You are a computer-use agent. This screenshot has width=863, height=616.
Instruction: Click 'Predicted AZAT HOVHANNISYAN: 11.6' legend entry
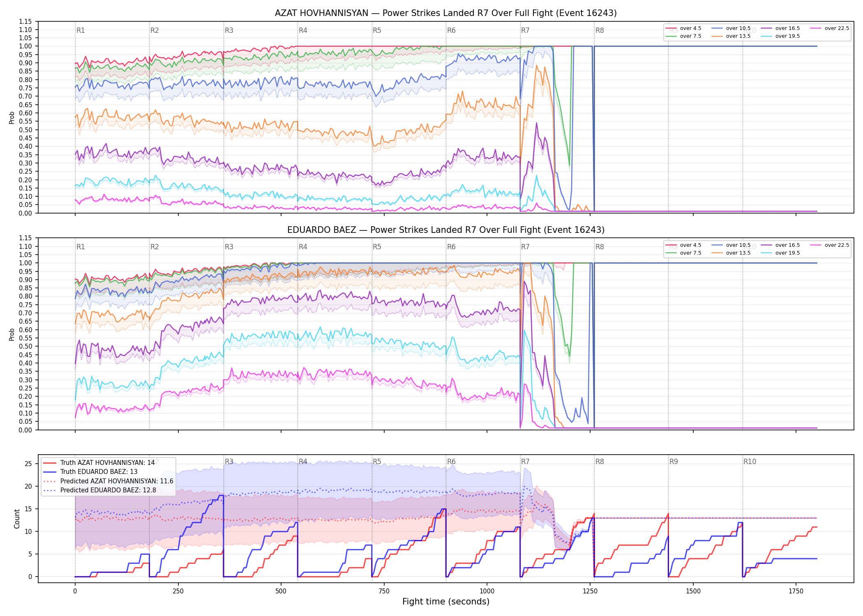coord(108,481)
